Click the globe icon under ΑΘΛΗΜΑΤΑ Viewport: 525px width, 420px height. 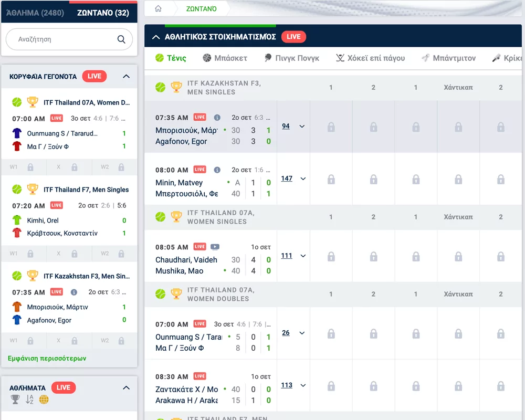(x=44, y=400)
